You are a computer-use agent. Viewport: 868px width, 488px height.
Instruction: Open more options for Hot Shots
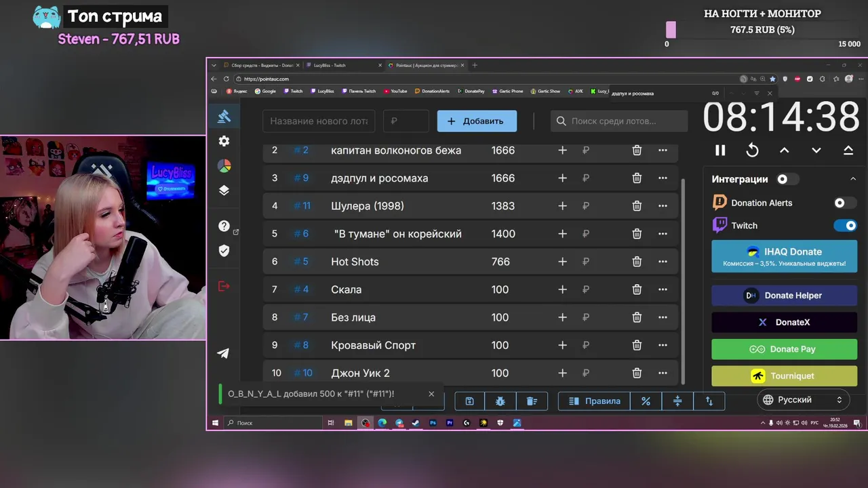663,262
